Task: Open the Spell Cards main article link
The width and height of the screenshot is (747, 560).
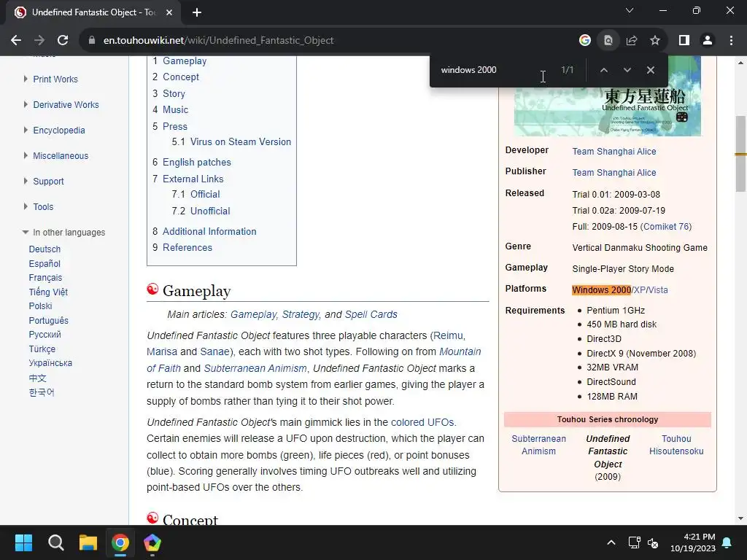Action: [371, 314]
